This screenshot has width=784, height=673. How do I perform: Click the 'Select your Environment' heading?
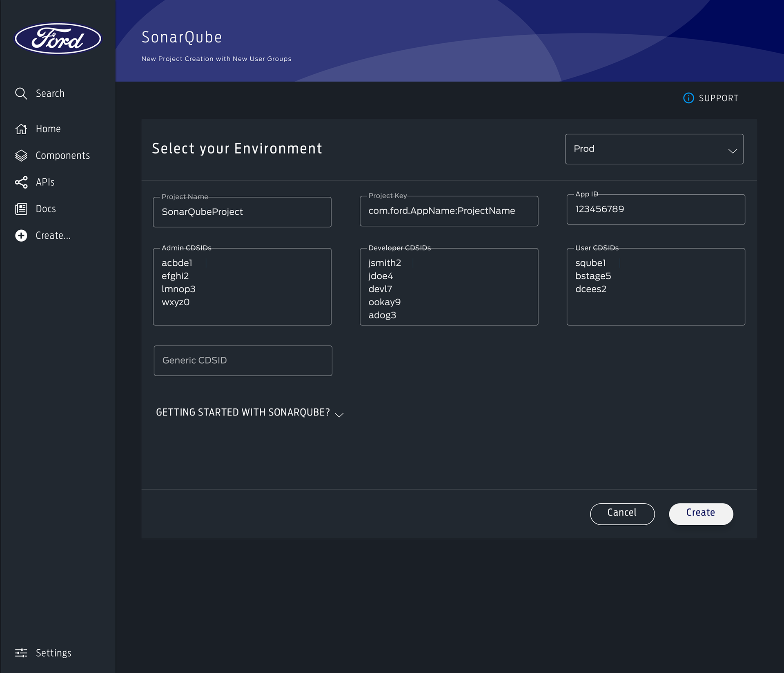click(237, 149)
